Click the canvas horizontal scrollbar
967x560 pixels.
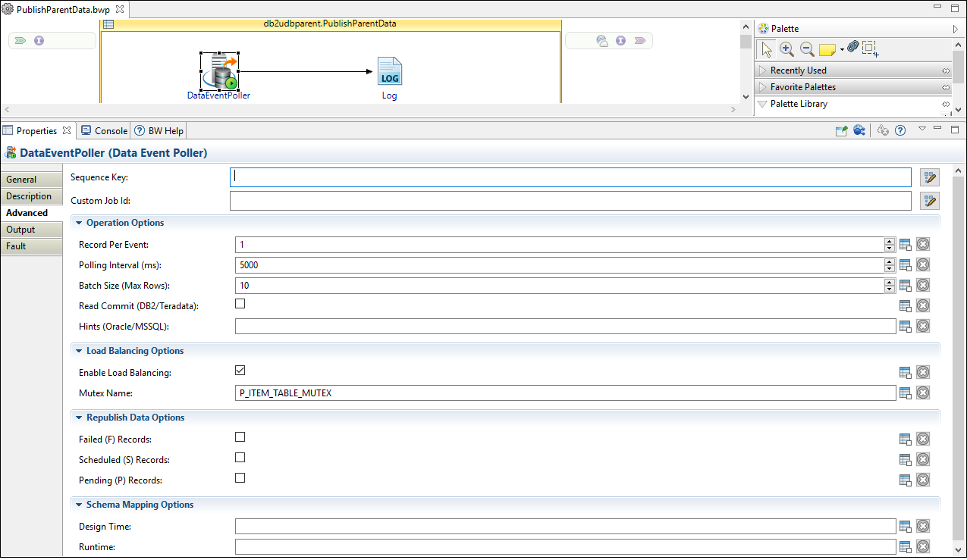[x=370, y=110]
